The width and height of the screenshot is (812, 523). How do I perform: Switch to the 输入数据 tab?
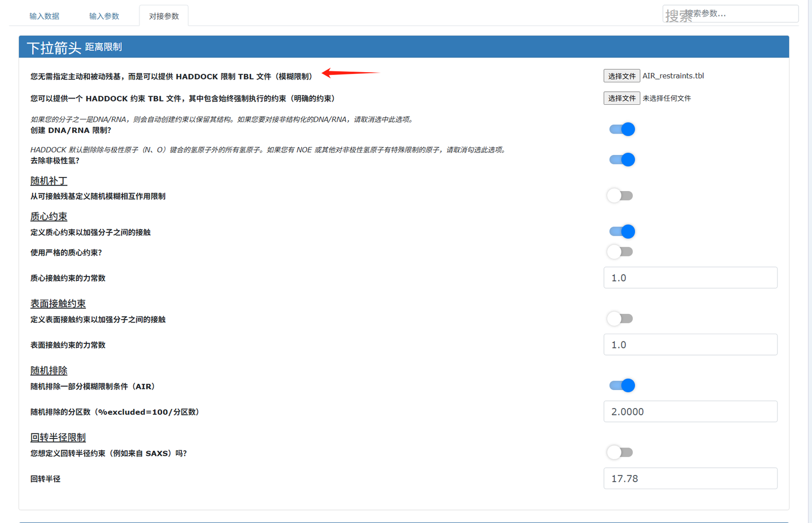tap(44, 16)
